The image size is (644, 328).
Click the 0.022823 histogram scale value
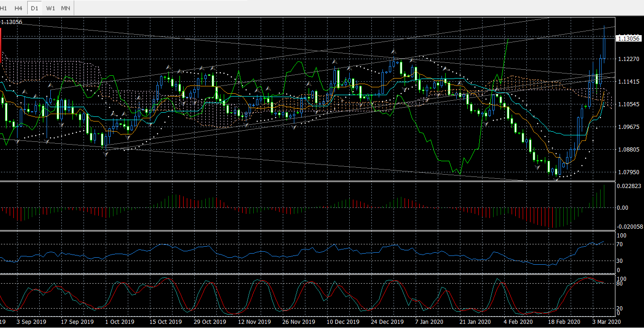coord(629,186)
